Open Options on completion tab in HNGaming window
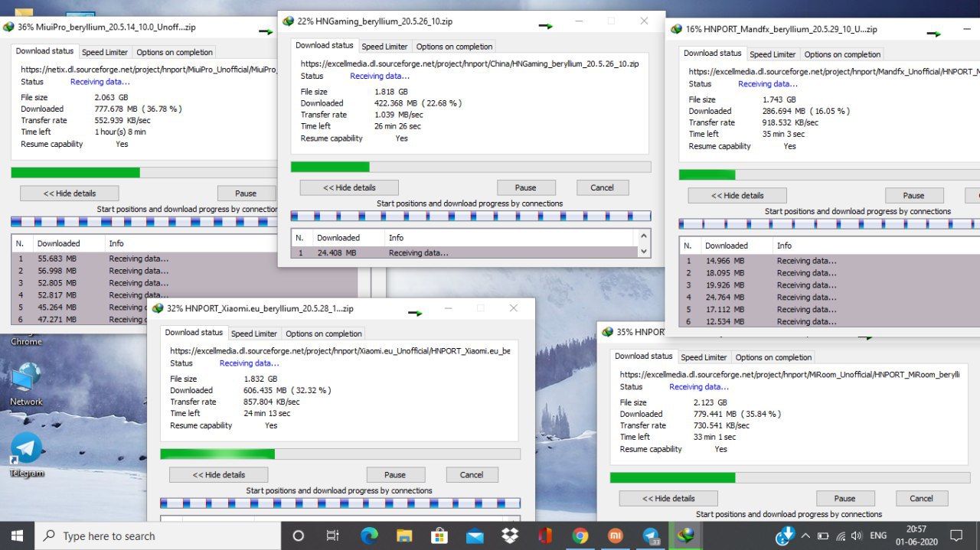 (x=454, y=47)
